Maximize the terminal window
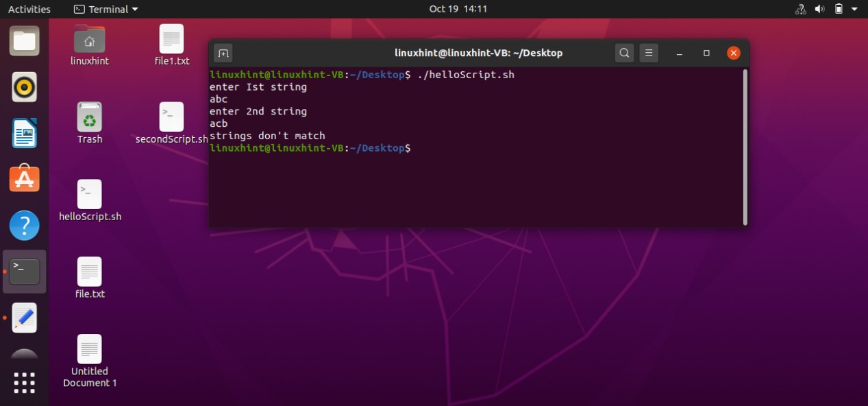 point(706,53)
